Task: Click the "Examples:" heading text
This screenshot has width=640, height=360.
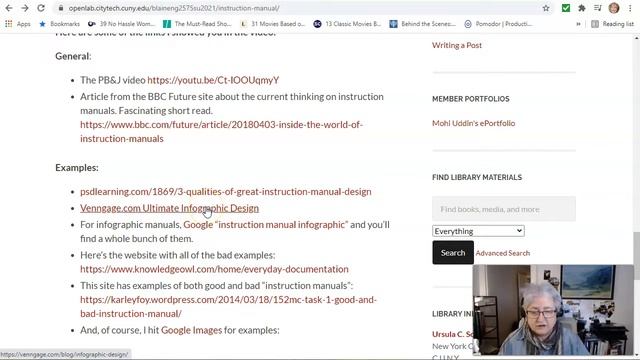Action: [x=77, y=168]
